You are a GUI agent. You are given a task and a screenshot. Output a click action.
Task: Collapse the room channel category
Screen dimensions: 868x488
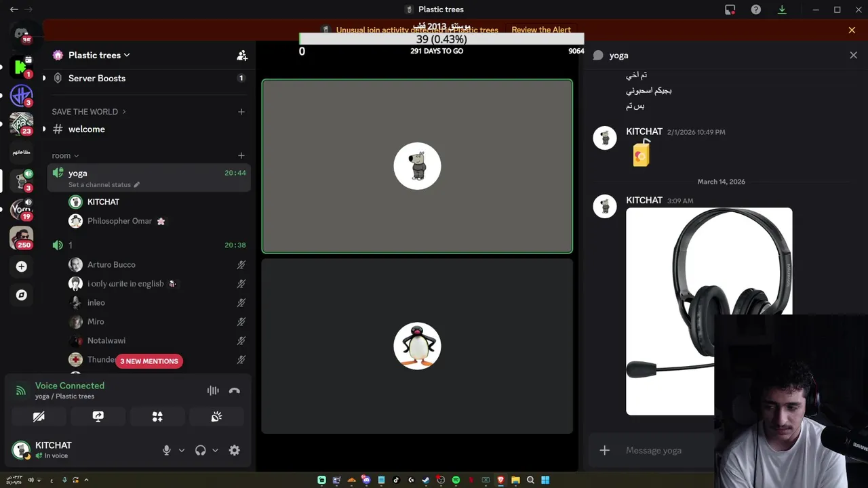66,156
